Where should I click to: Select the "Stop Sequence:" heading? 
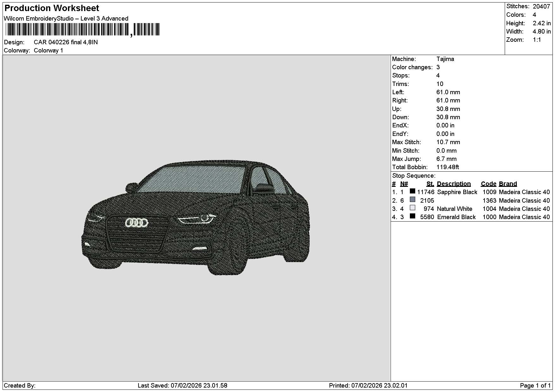point(414,175)
